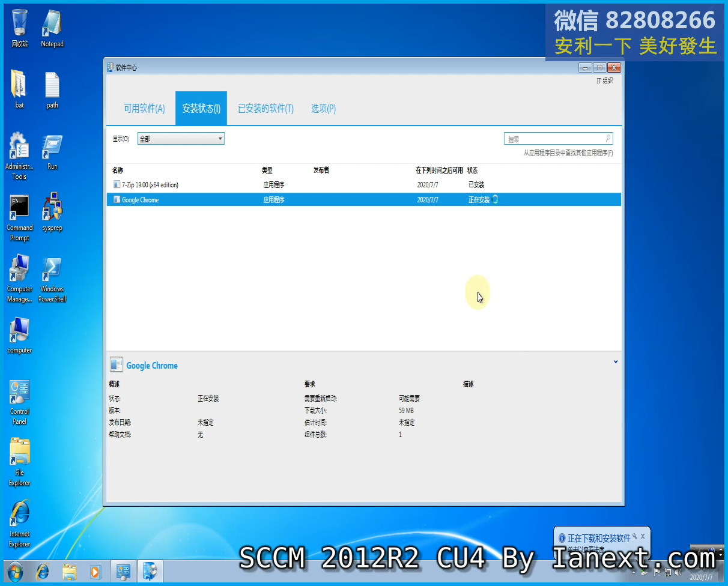Select the 安装状态(I) tab
The height and width of the screenshot is (586, 728).
pos(201,109)
